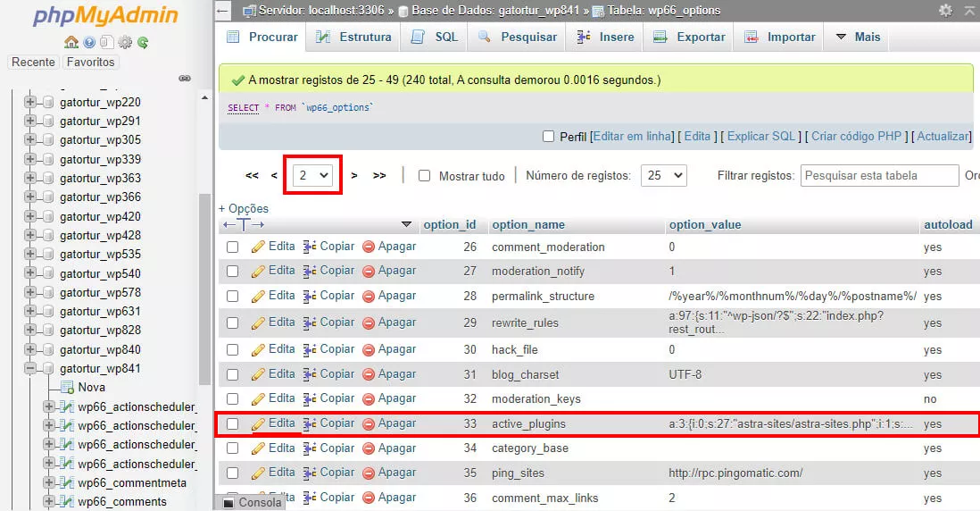The width and height of the screenshot is (980, 511).
Task: Open the Importar tab
Action: pyautogui.click(x=780, y=37)
